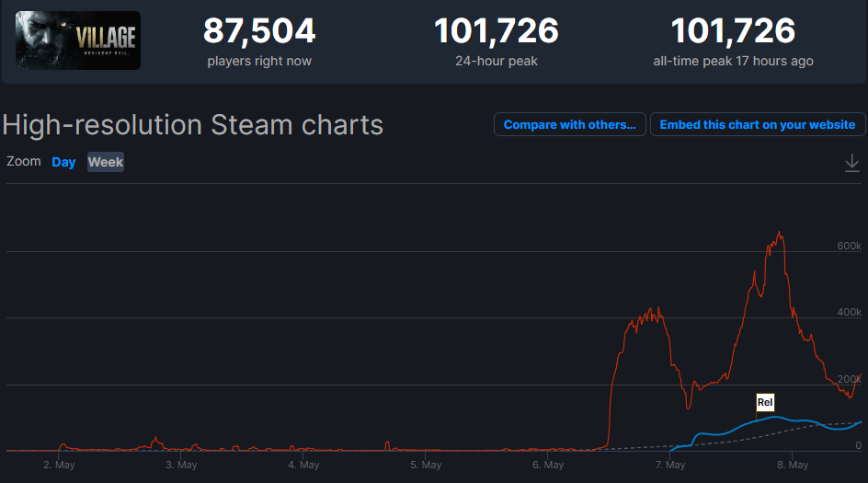Click the 8. May axis label

793,465
